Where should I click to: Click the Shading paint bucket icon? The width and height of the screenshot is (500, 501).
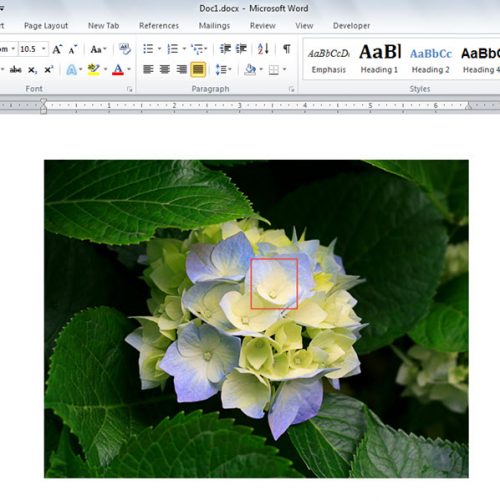pyautogui.click(x=250, y=69)
